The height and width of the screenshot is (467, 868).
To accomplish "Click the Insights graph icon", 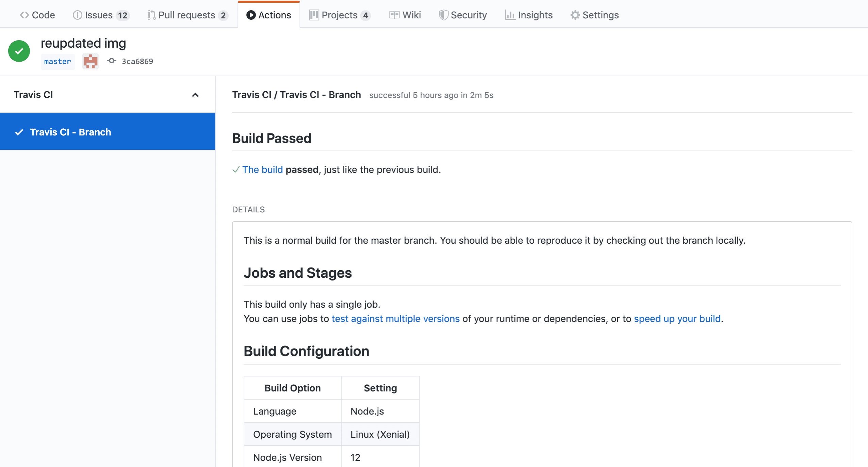I will pos(510,15).
